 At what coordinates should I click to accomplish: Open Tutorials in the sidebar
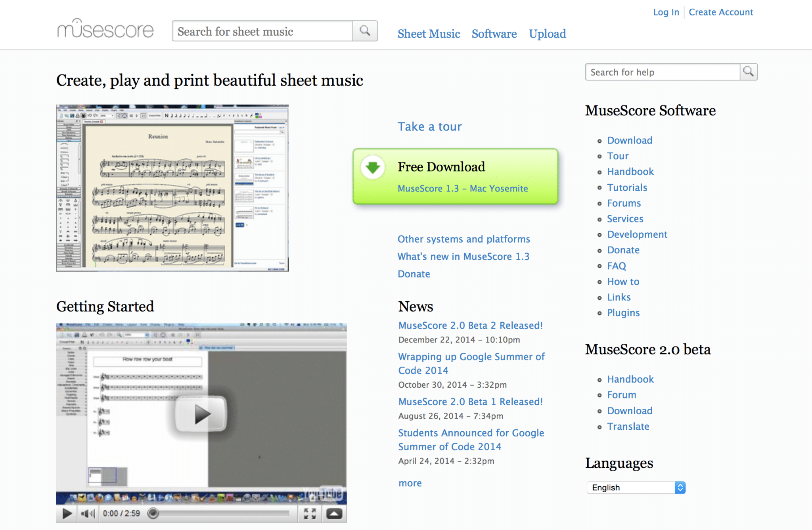(627, 188)
